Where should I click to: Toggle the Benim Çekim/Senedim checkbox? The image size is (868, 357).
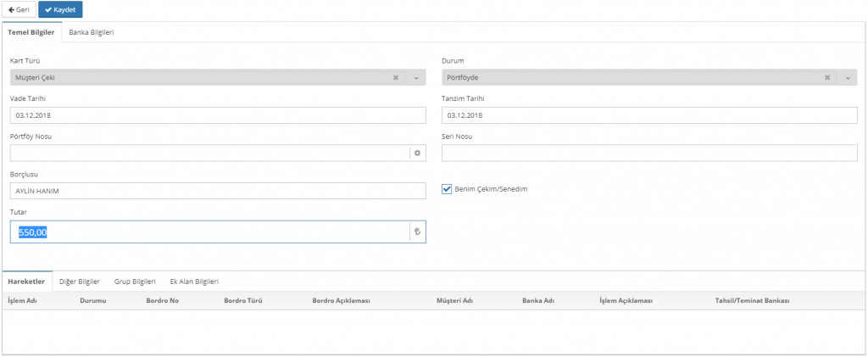(x=447, y=189)
